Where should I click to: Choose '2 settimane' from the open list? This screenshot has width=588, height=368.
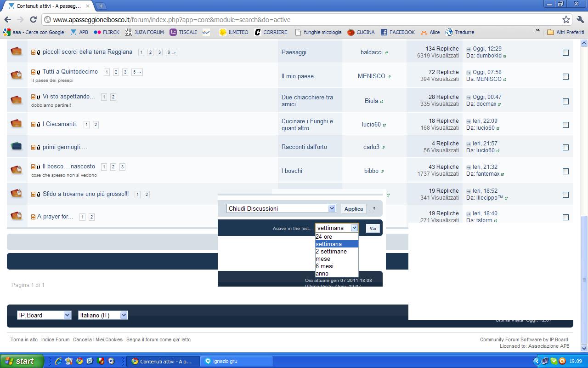pos(331,252)
